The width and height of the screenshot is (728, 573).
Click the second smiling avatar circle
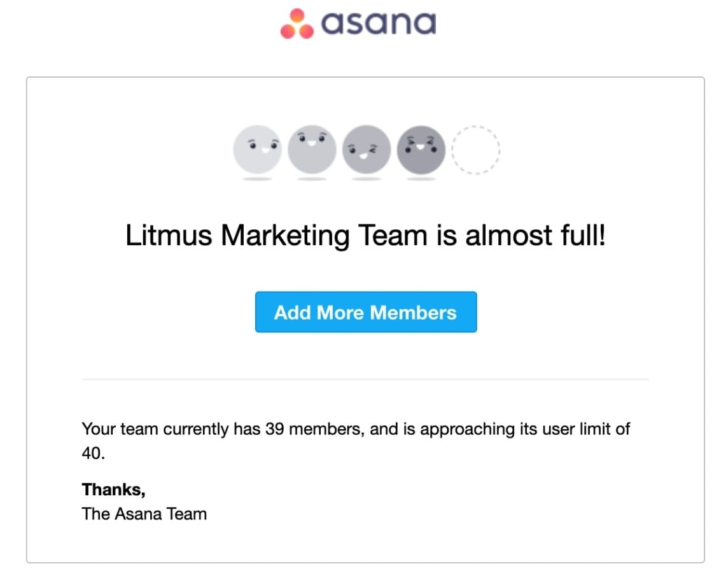(312, 148)
